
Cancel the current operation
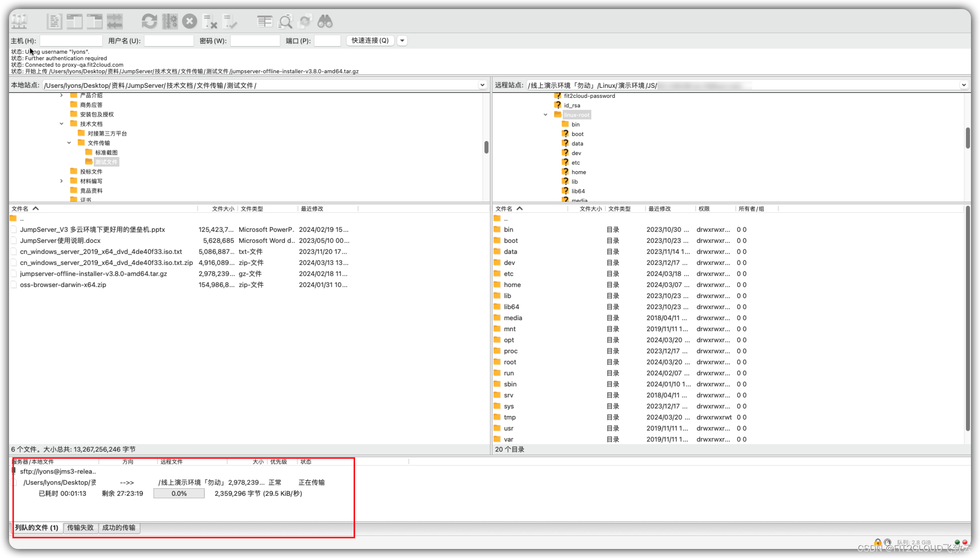click(x=190, y=21)
